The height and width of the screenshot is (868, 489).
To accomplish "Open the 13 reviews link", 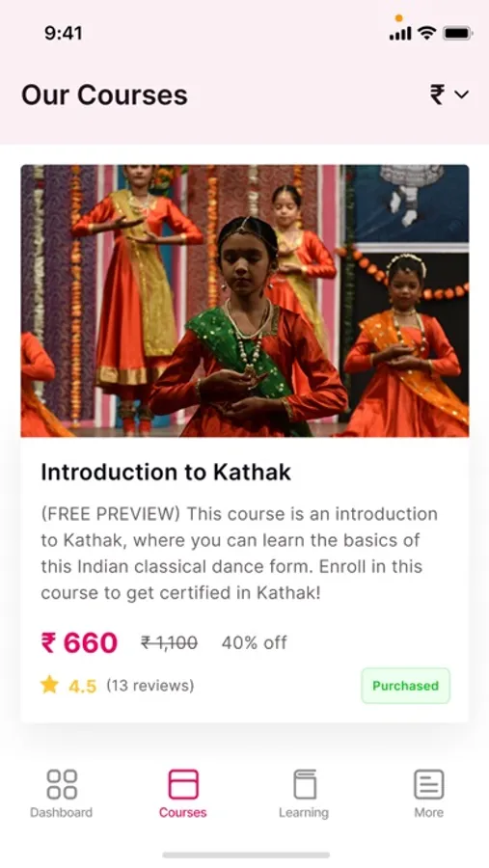I will coord(150,686).
